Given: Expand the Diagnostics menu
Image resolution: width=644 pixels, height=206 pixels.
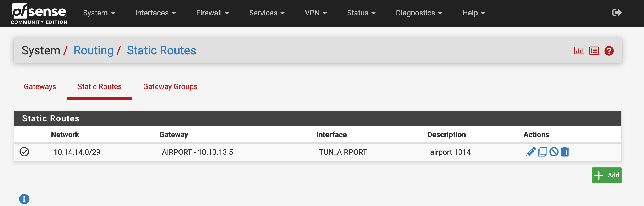Looking at the screenshot, I should (x=419, y=13).
